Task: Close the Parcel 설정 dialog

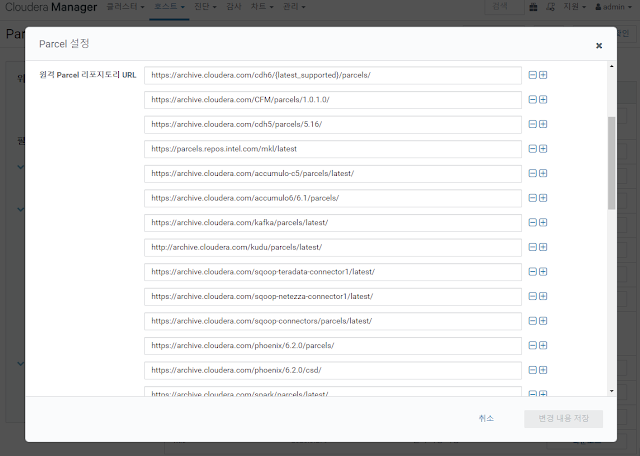Action: (599, 45)
